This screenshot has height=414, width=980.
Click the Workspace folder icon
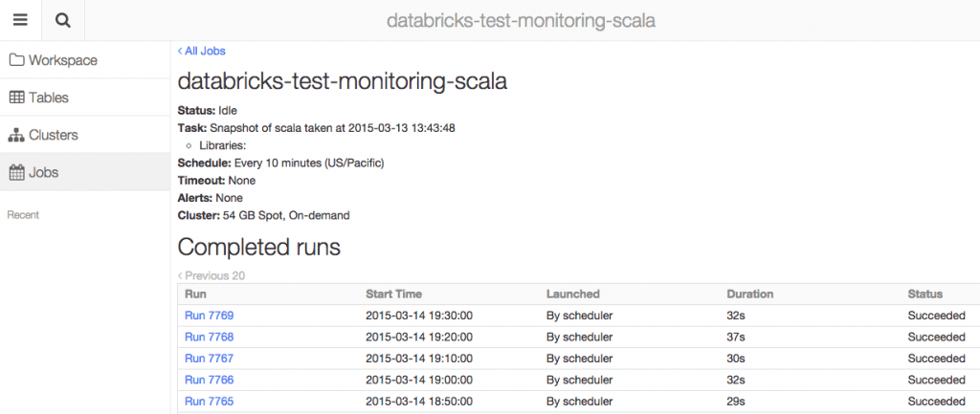click(x=17, y=60)
